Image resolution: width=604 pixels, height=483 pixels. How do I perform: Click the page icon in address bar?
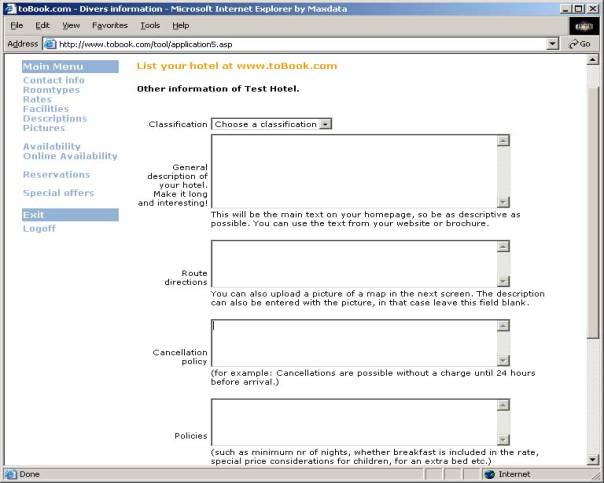[49, 44]
